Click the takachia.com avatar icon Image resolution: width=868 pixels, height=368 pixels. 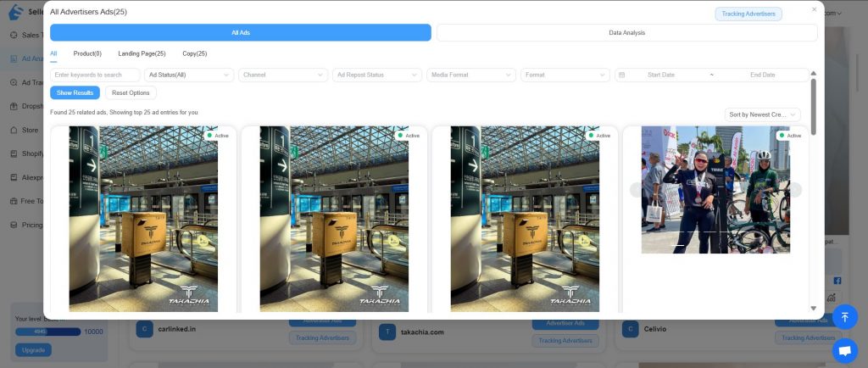(387, 332)
